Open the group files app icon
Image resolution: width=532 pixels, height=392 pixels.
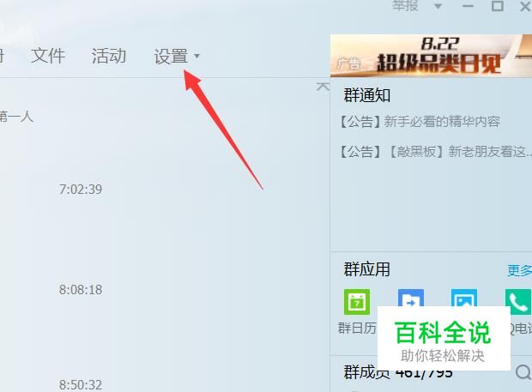click(410, 298)
